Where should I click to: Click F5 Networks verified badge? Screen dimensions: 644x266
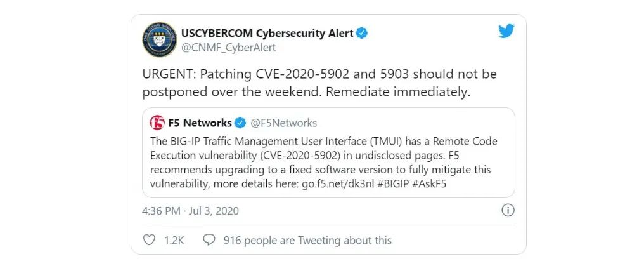pyautogui.click(x=241, y=123)
